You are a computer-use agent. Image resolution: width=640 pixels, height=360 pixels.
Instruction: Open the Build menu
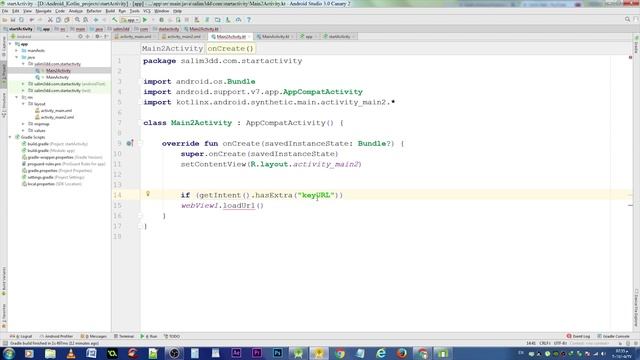click(110, 11)
